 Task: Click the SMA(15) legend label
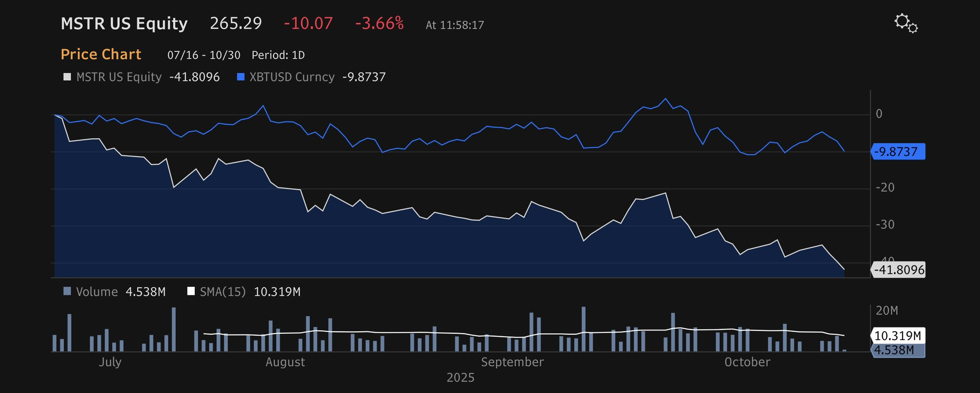(223, 292)
